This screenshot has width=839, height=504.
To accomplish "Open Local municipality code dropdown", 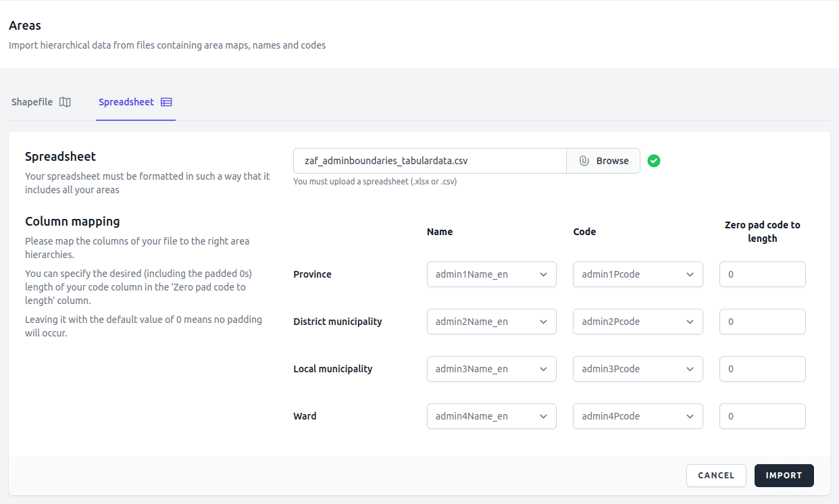I will coord(638,369).
